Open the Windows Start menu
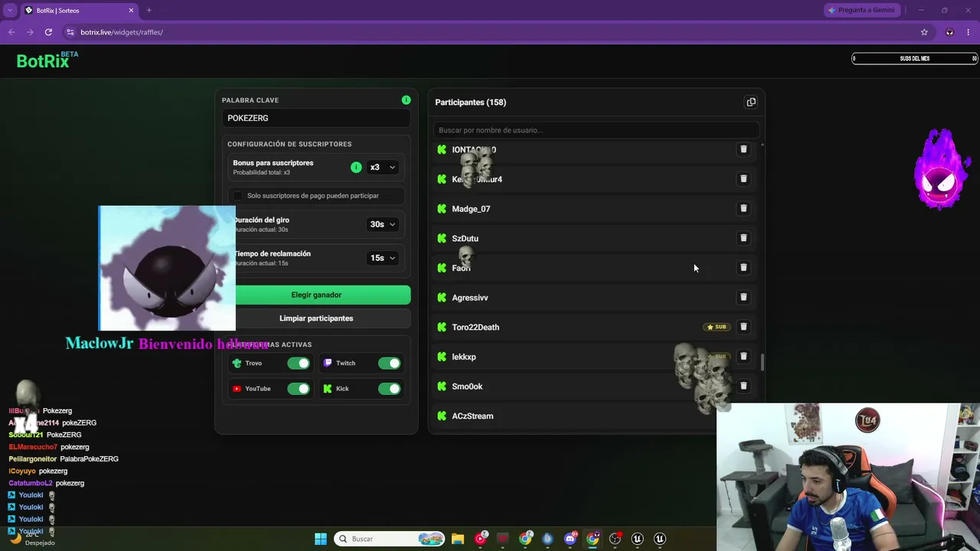 click(x=321, y=539)
